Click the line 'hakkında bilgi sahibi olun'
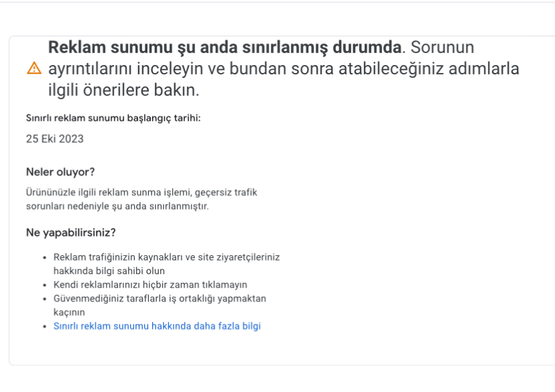 coord(109,271)
